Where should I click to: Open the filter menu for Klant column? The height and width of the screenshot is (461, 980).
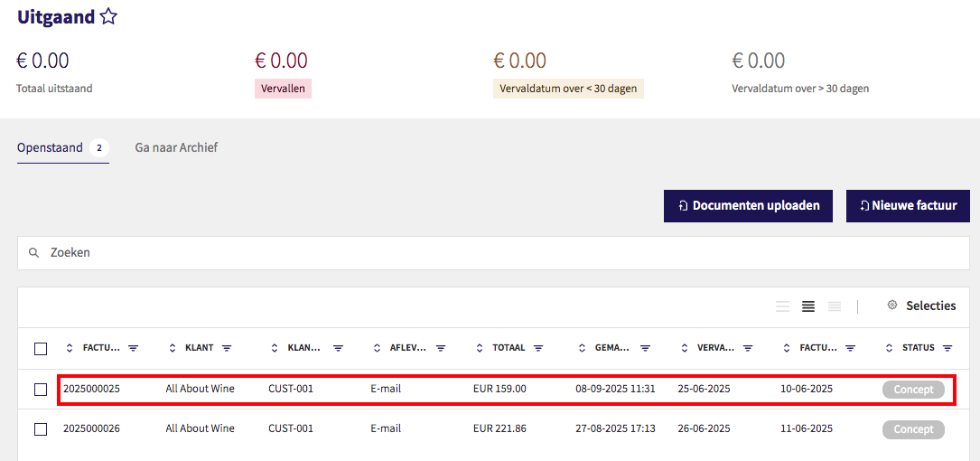pos(227,348)
